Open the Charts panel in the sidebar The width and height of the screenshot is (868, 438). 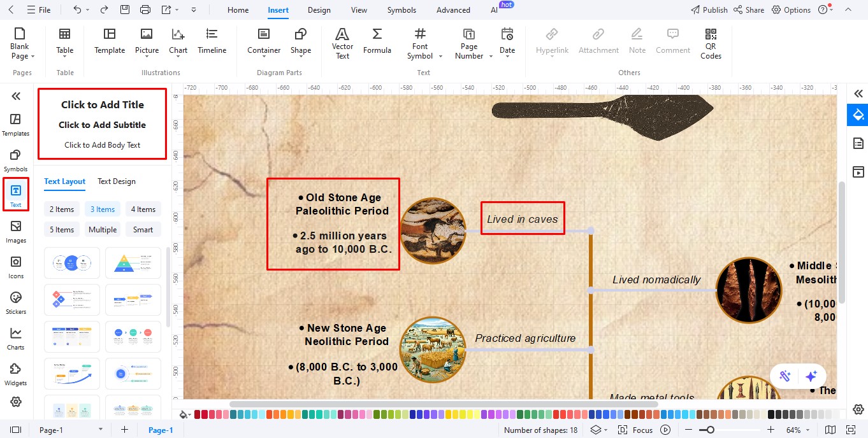pyautogui.click(x=15, y=337)
